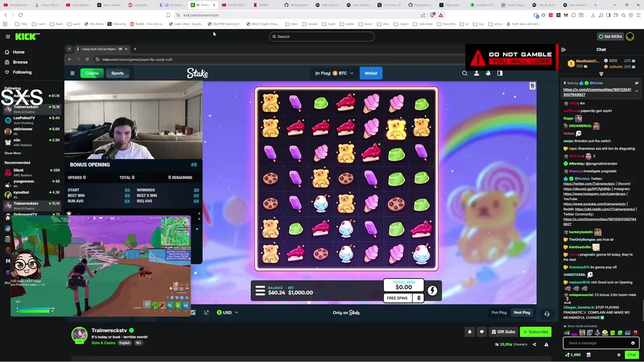
Task: Open the KICKs shop store icon
Action: coord(589,355)
